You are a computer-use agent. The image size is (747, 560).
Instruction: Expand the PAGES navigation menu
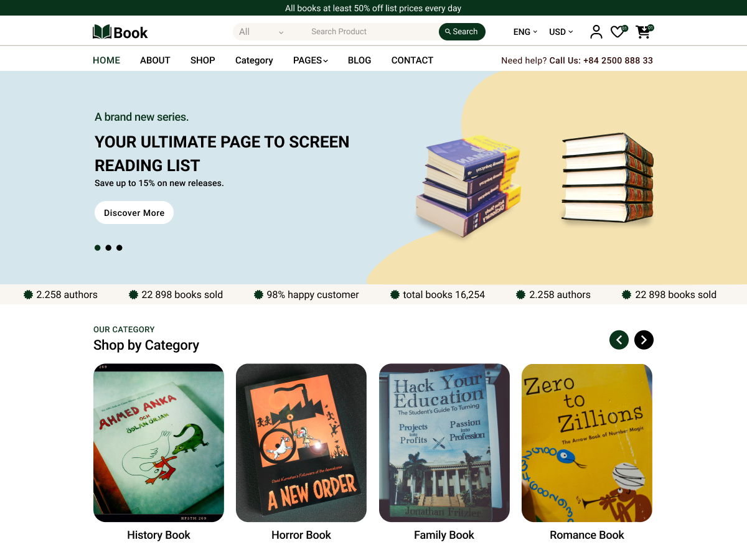point(310,60)
